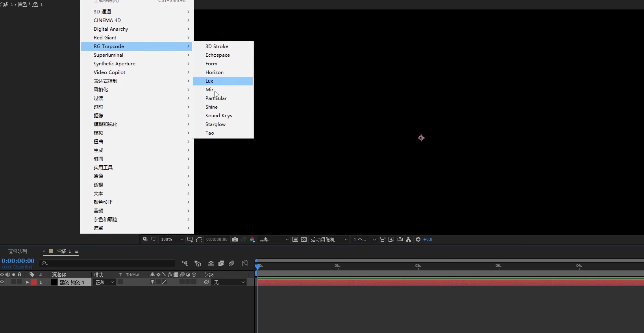Click the draft 3D icon in timeline
The width and height of the screenshot is (644, 333).
coord(198,263)
